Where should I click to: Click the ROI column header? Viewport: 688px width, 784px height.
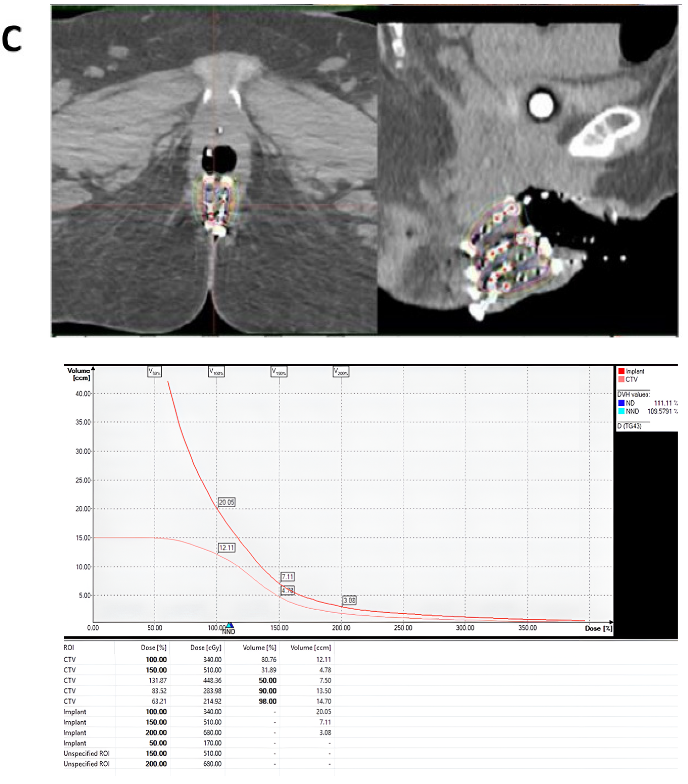point(69,647)
